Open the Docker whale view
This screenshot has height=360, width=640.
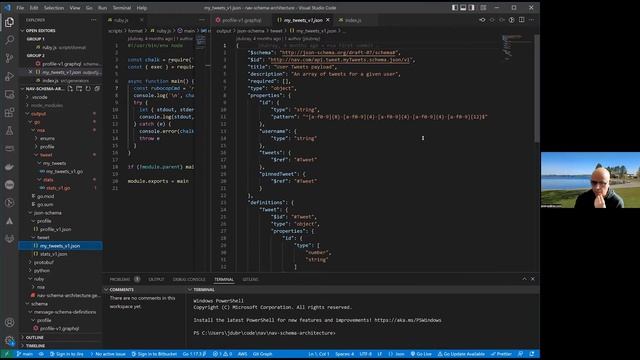9,167
